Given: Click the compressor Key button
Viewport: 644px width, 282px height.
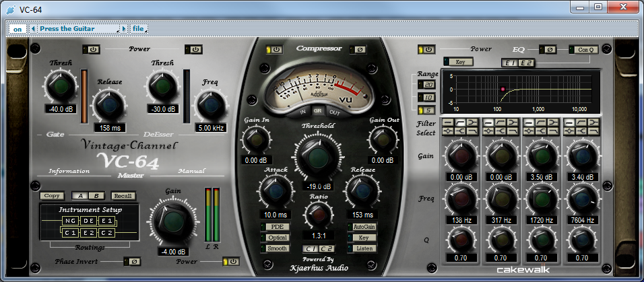Looking at the screenshot, I should (x=362, y=238).
